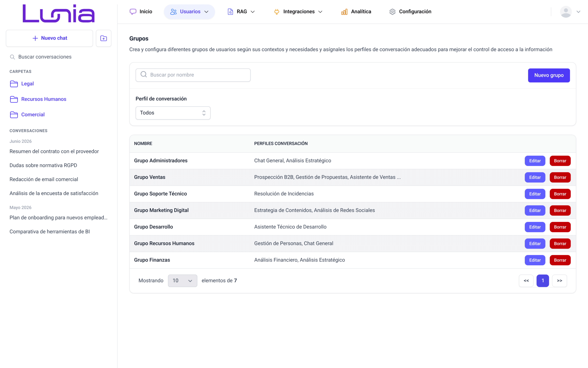The image size is (588, 368).
Task: Click the Buscar conversaciones search field
Action: (x=59, y=57)
